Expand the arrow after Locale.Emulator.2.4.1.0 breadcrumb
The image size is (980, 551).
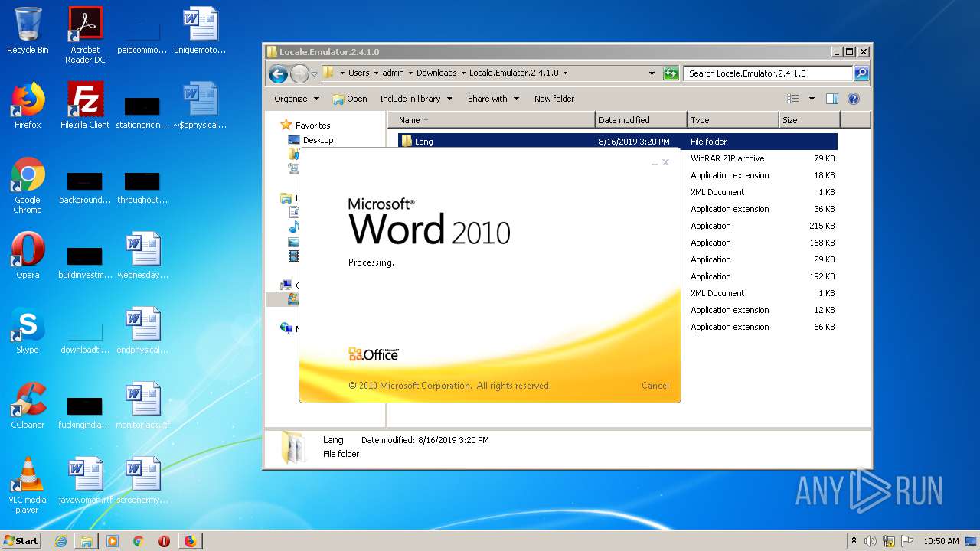565,73
